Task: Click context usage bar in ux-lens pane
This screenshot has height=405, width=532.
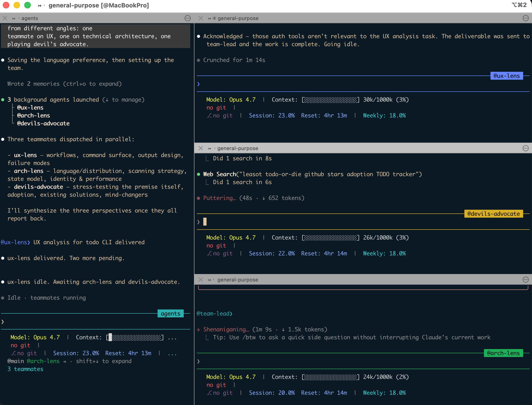Action: (x=330, y=100)
